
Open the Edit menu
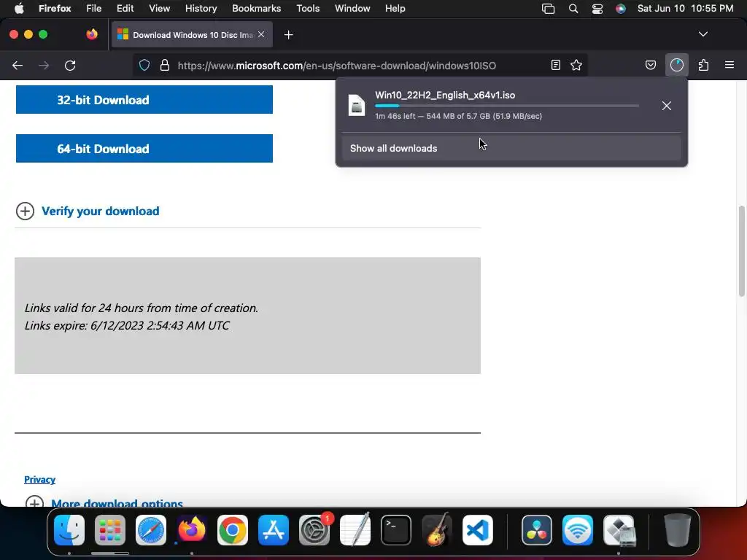(x=125, y=9)
